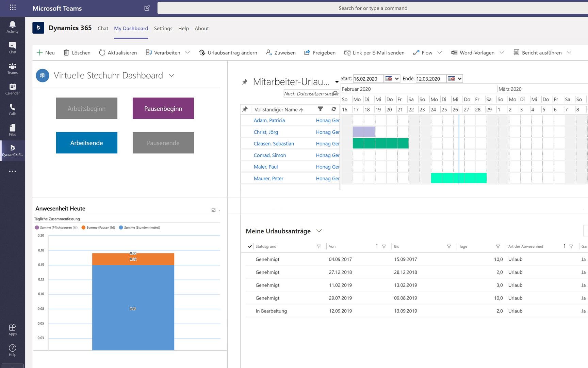Click Link per E-Mail senden
Viewport: 588px width, 368px height.
pos(374,52)
